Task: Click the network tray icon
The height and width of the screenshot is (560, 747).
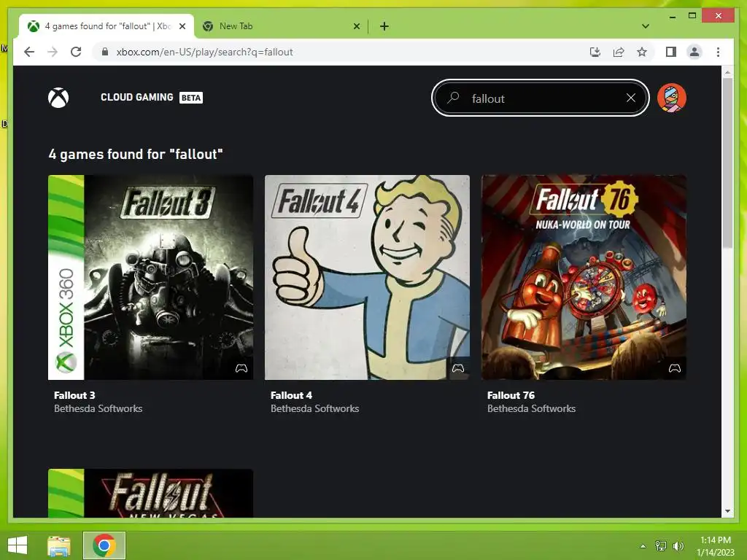Action: point(661,545)
